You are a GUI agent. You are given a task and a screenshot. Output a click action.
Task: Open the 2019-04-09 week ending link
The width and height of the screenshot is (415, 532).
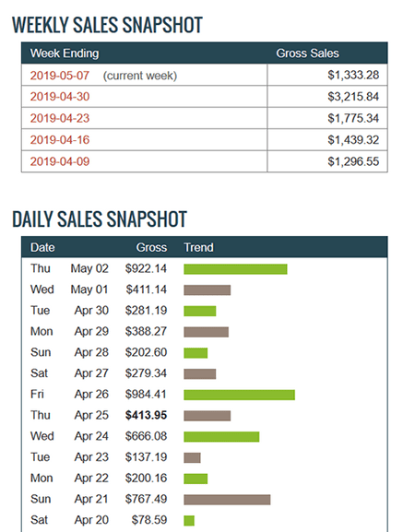(60, 161)
